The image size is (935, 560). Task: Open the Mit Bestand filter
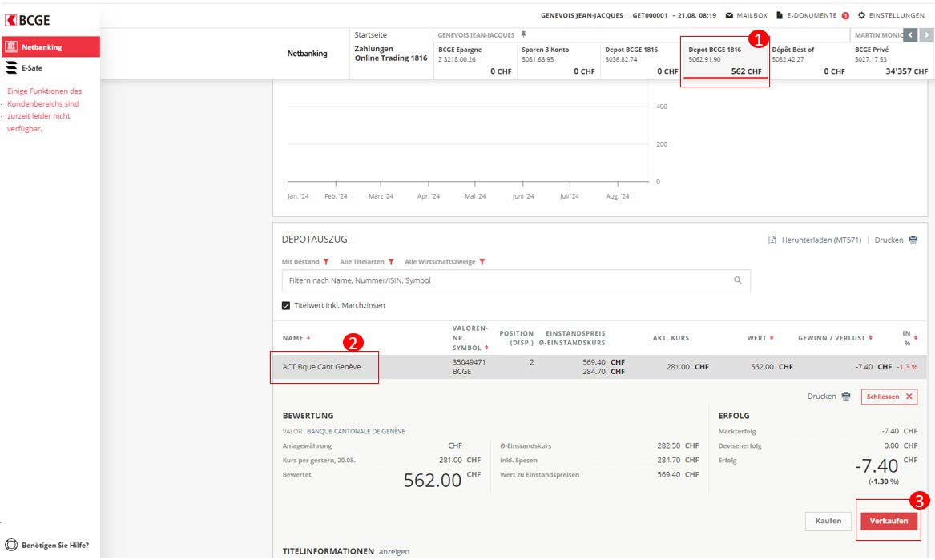[x=305, y=262]
